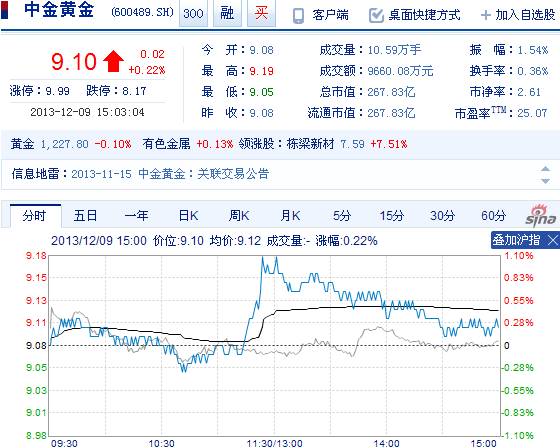Click the 最低 value 9.05
560x448 pixels.
click(261, 92)
